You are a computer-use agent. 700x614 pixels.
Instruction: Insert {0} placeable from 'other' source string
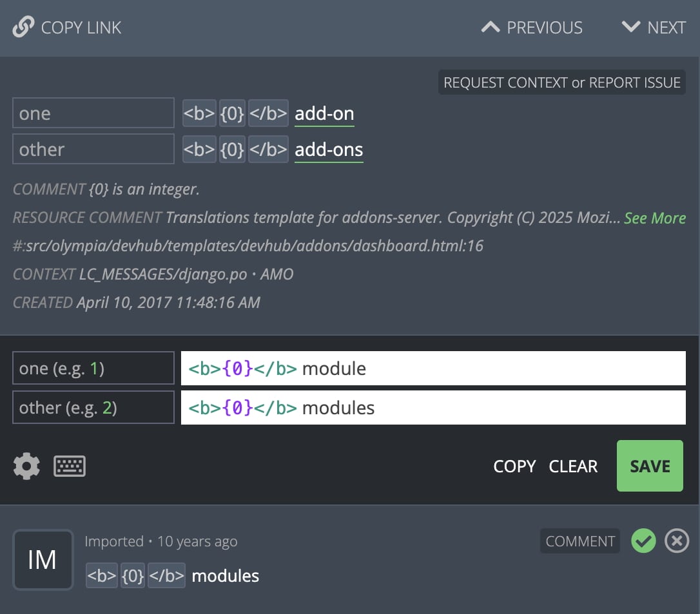pyautogui.click(x=233, y=149)
